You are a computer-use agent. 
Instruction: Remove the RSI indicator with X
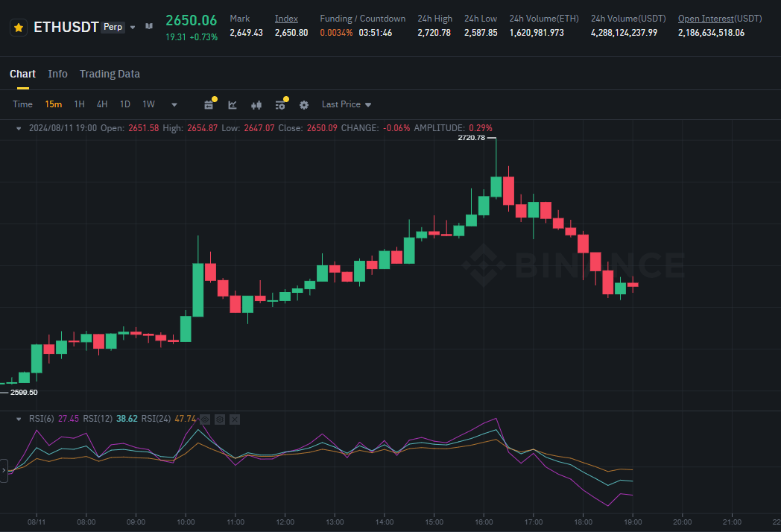click(x=235, y=419)
